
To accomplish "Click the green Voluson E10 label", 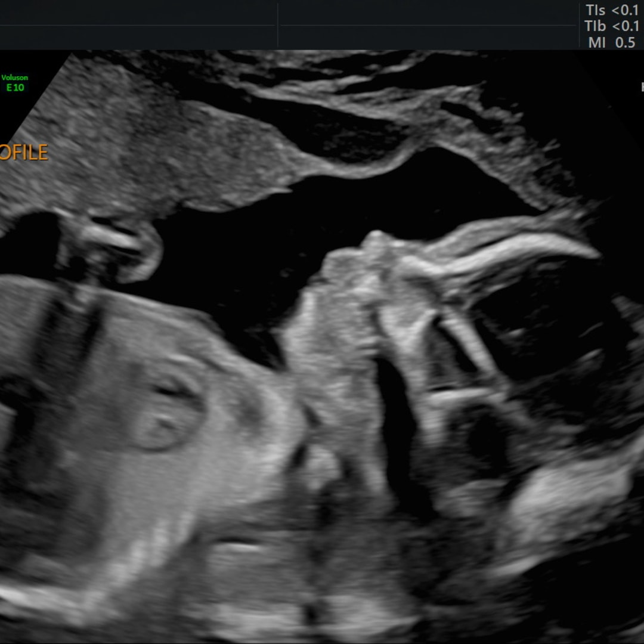I will 15,82.
